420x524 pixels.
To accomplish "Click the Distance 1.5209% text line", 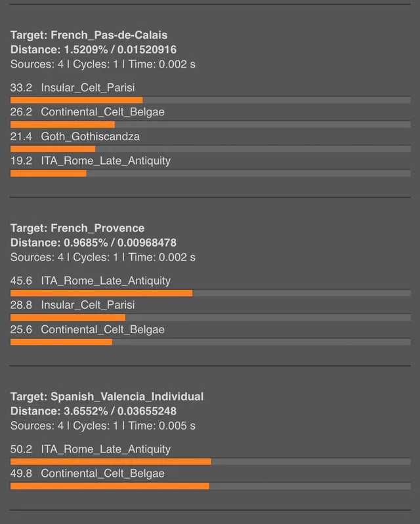I will pyautogui.click(x=93, y=50).
